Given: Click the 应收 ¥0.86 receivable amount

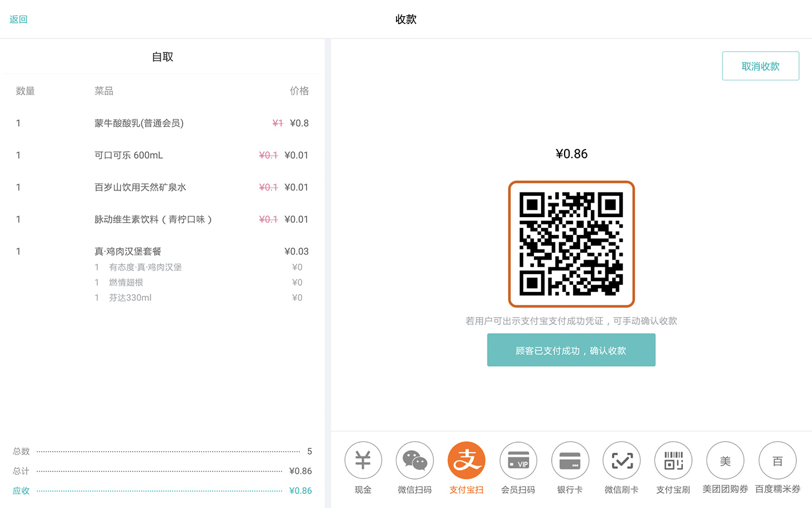Looking at the screenshot, I should pyautogui.click(x=300, y=491).
